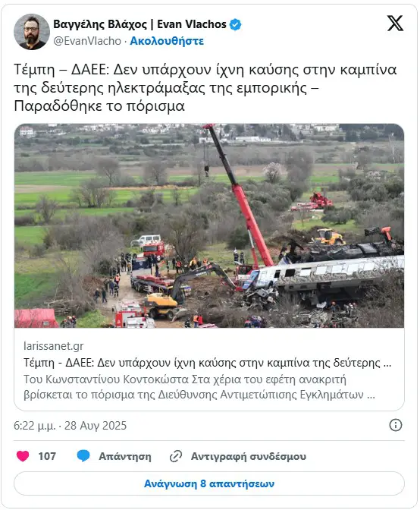
Task: Open the tweet info circle icon
Action: (395, 425)
